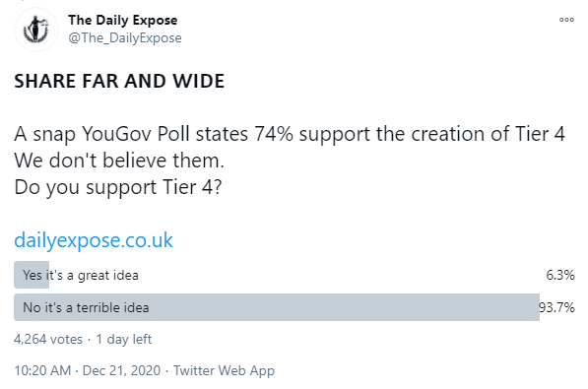Image resolution: width=588 pixels, height=389 pixels.
Task: Click the Dec 21, 2020 date
Action: [x=121, y=370]
